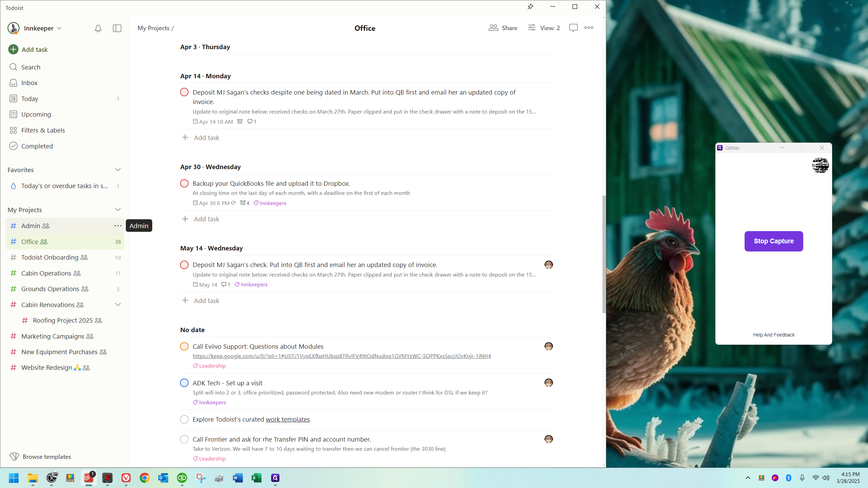Screen dimensions: 868x488
Task: Open Office project more actions menu
Action: coord(589,28)
